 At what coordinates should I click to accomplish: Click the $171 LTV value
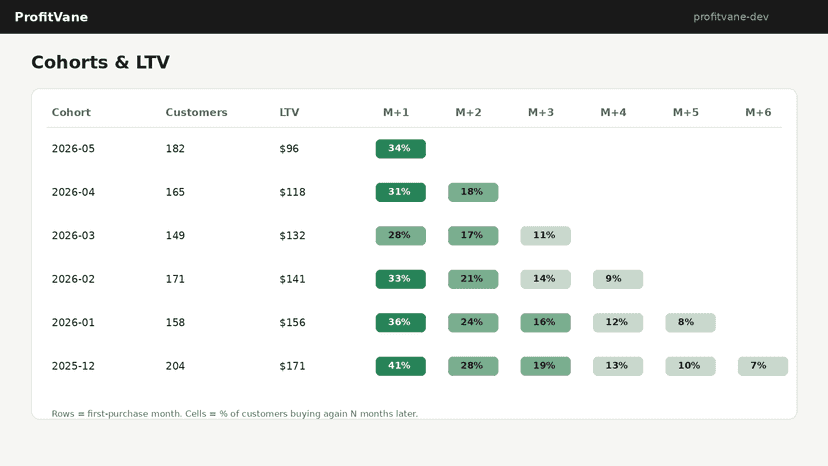[x=292, y=366]
